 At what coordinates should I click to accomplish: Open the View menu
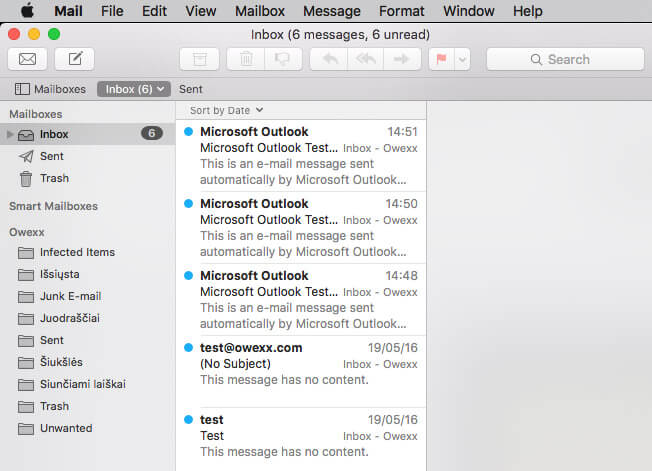200,11
